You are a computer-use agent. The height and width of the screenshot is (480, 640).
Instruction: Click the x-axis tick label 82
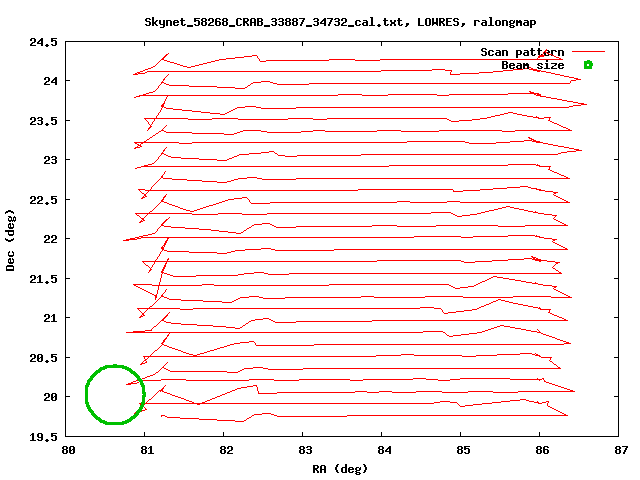tap(226, 450)
